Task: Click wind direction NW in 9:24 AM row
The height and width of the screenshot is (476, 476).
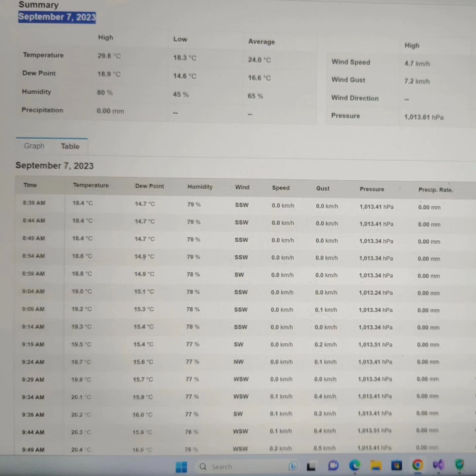Action: coord(239,362)
